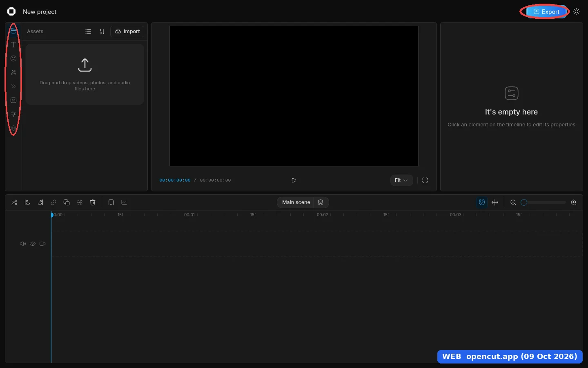Viewport: 588px width, 368px height.
Task: Click the Export button
Action: [x=546, y=12]
